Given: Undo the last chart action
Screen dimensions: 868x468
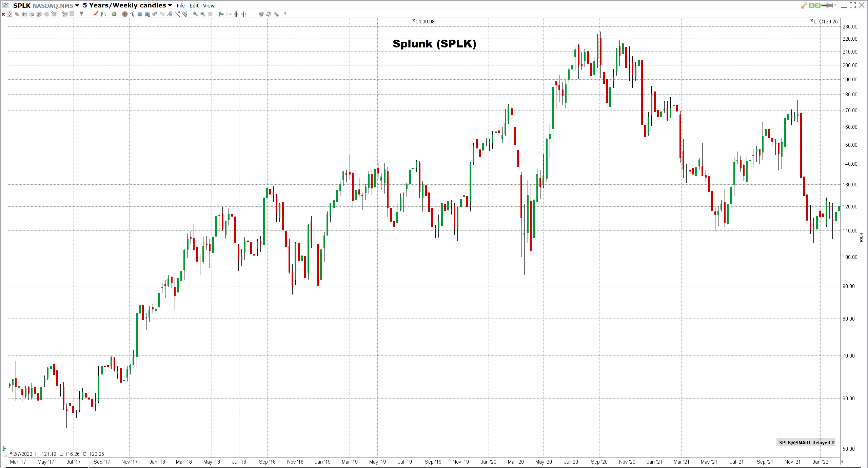Looking at the screenshot, I should (155, 14).
